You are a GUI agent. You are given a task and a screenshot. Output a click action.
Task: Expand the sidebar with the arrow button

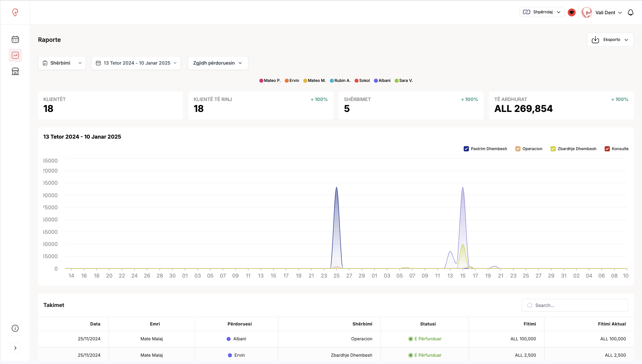[x=15, y=348]
